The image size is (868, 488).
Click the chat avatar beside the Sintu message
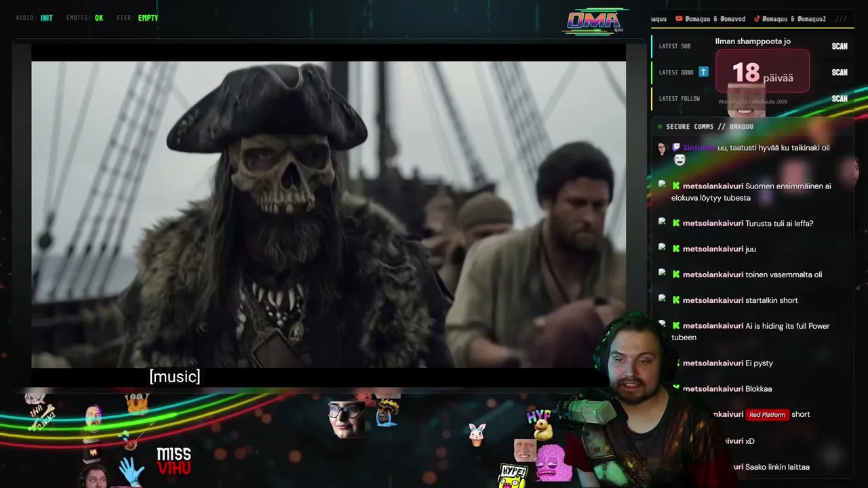[662, 148]
